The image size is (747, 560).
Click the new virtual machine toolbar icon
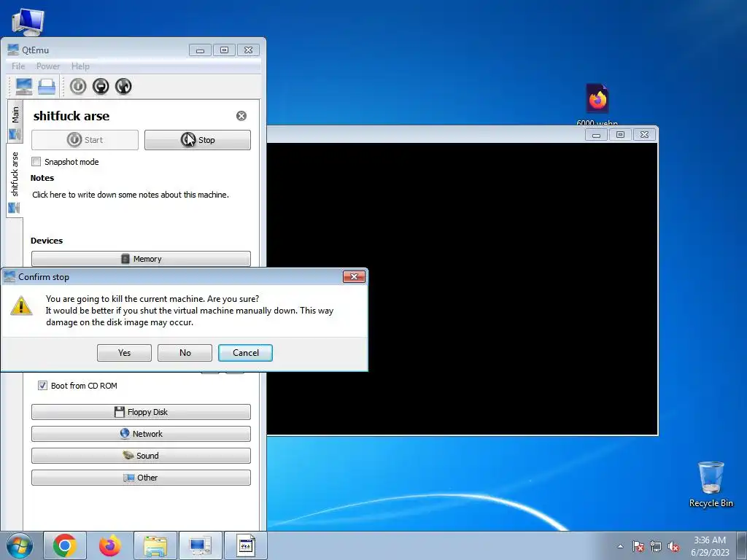click(x=23, y=87)
